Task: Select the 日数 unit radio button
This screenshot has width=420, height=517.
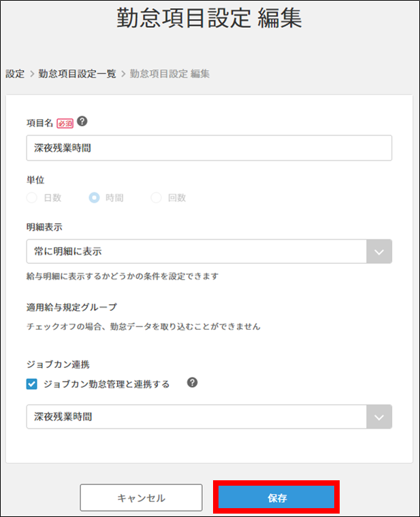Action: pyautogui.click(x=32, y=198)
